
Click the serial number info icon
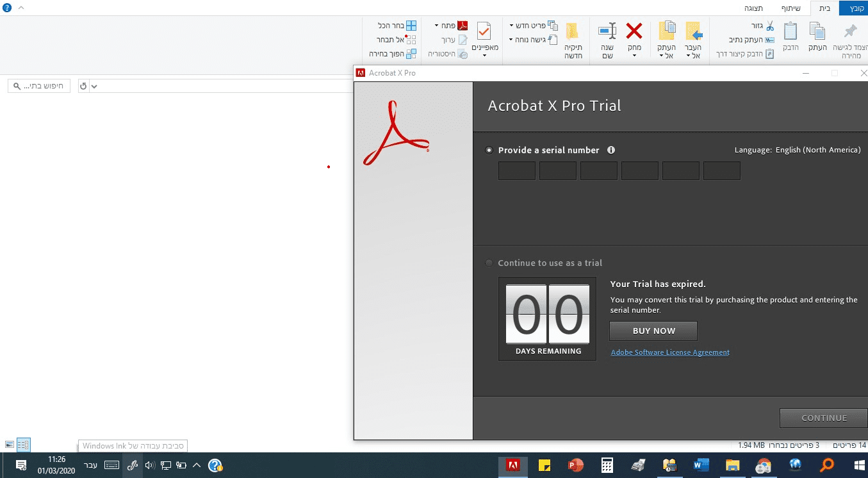click(x=611, y=150)
